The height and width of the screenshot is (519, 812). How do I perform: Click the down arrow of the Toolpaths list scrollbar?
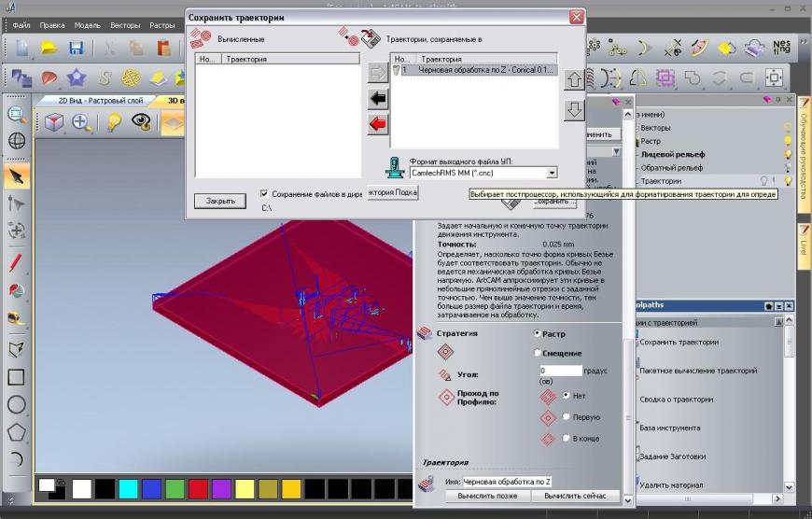click(x=789, y=486)
